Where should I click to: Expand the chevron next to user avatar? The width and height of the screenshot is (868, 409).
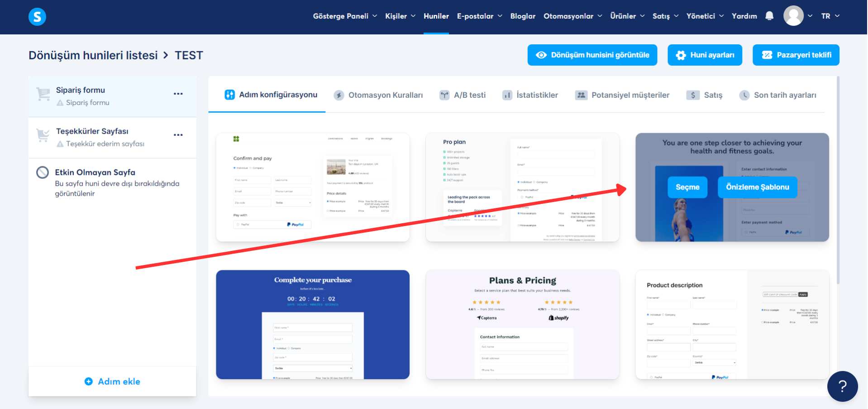pyautogui.click(x=810, y=16)
